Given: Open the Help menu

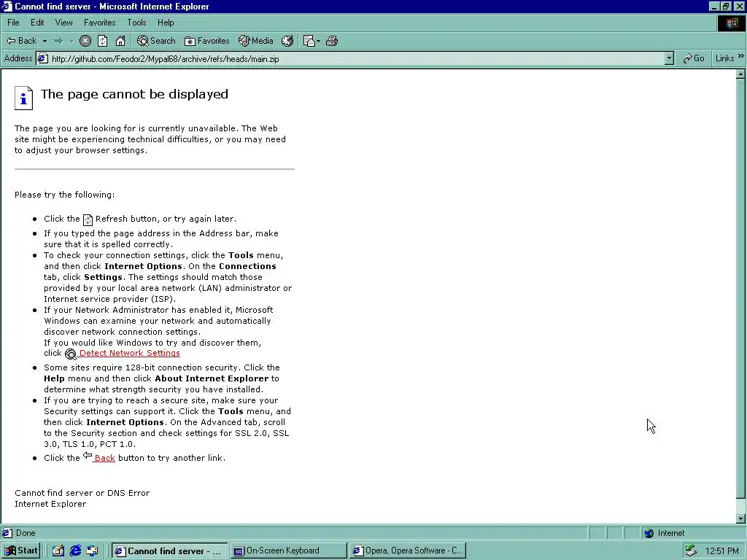Looking at the screenshot, I should pyautogui.click(x=166, y=23).
